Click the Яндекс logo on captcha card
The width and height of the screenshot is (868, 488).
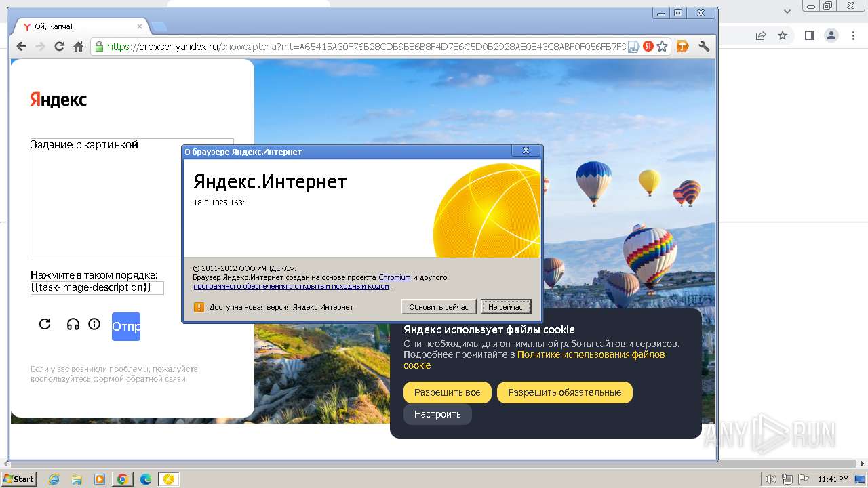pos(58,100)
